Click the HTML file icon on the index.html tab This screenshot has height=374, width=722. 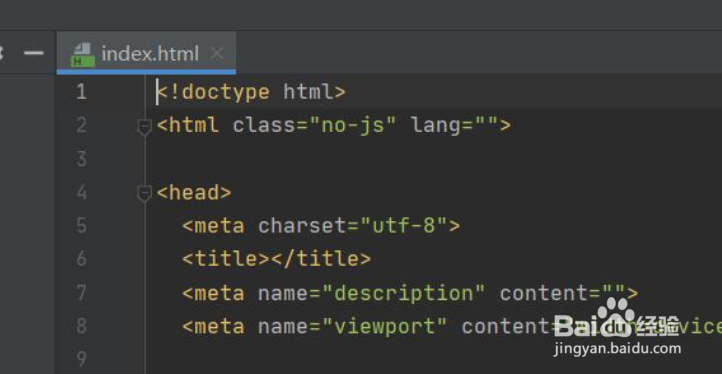click(x=83, y=55)
